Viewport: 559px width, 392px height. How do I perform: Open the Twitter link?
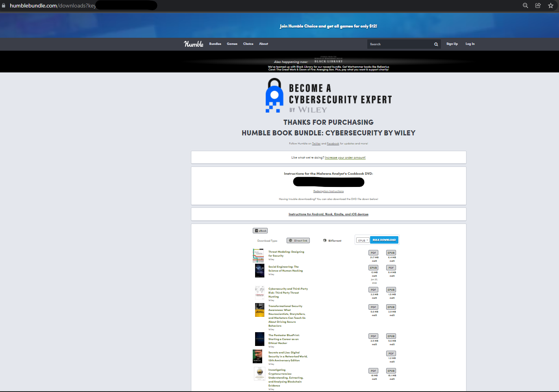(x=316, y=144)
